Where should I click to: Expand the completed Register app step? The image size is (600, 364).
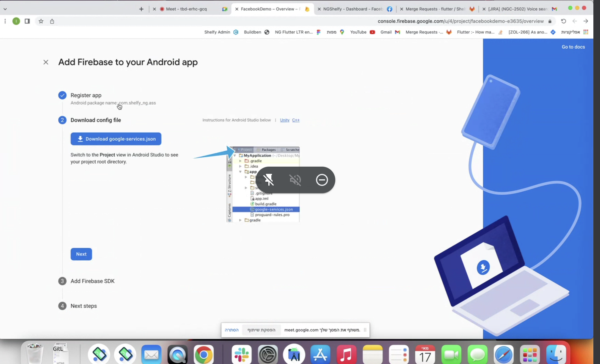click(x=86, y=95)
